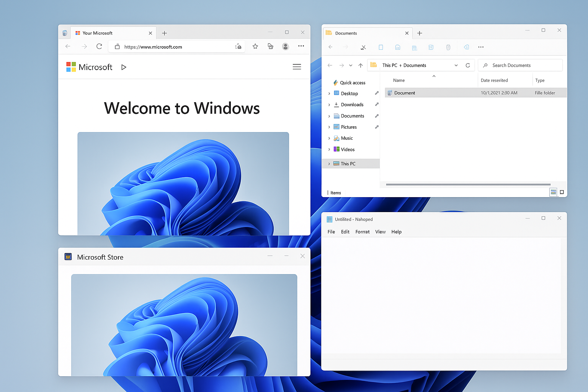Screen dimensions: 588x392
Task: Select Pictures in the navigation pane
Action: coord(348,127)
